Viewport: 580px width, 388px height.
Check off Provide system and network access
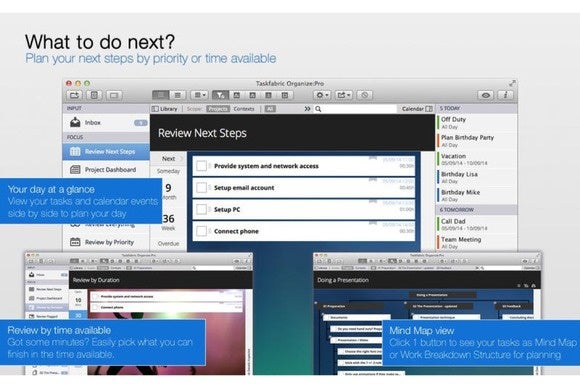pos(201,166)
